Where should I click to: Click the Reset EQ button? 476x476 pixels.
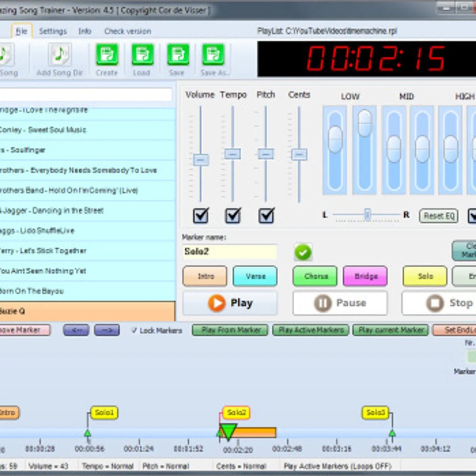point(439,216)
